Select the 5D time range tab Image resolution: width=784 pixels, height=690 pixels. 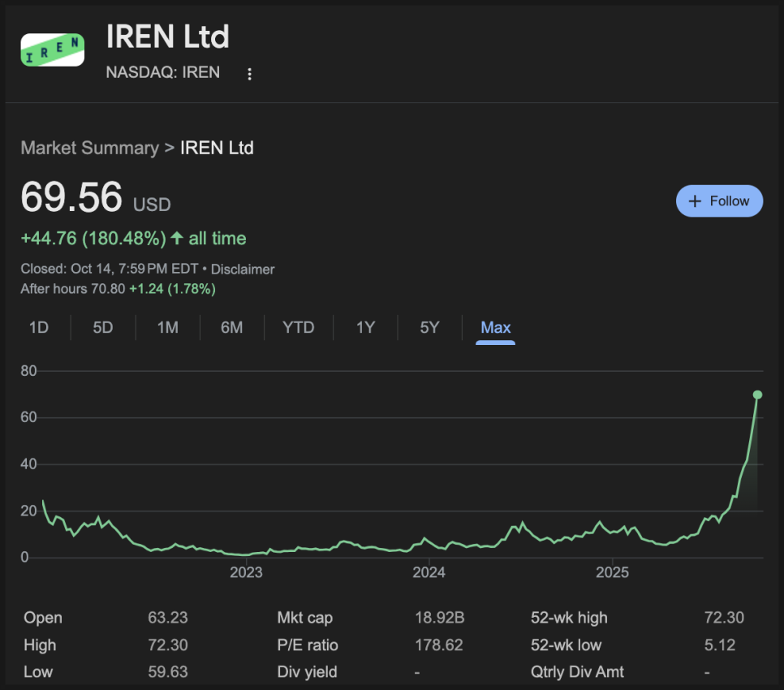pyautogui.click(x=103, y=328)
